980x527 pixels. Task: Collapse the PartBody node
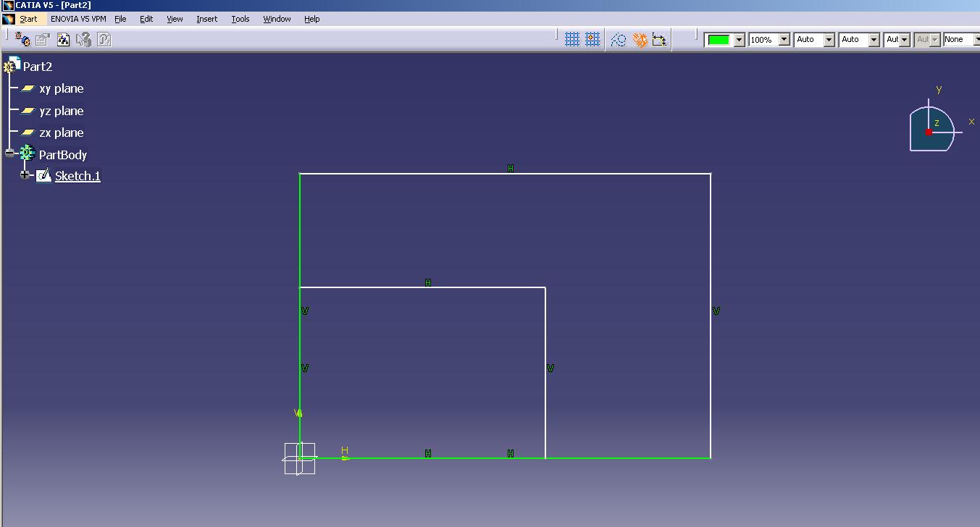coord(10,153)
